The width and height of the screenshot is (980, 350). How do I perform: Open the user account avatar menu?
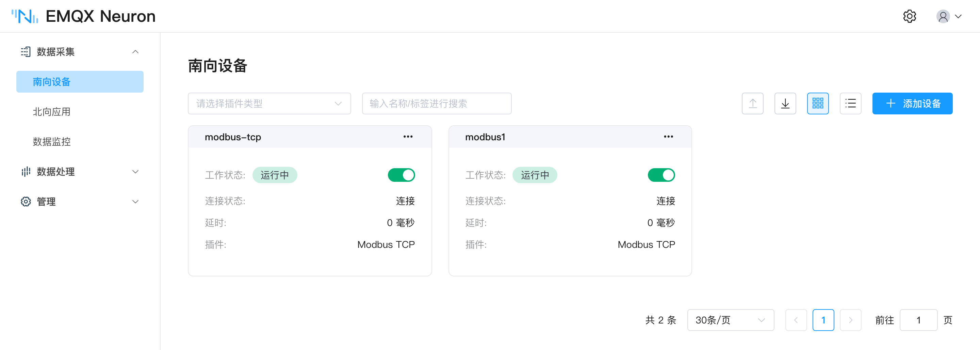click(943, 16)
